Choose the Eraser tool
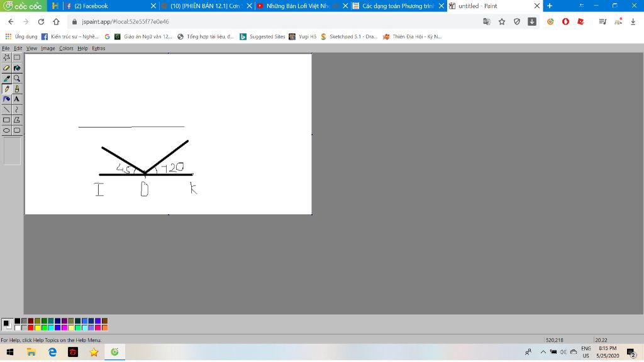The width and height of the screenshot is (644, 362). point(6,68)
